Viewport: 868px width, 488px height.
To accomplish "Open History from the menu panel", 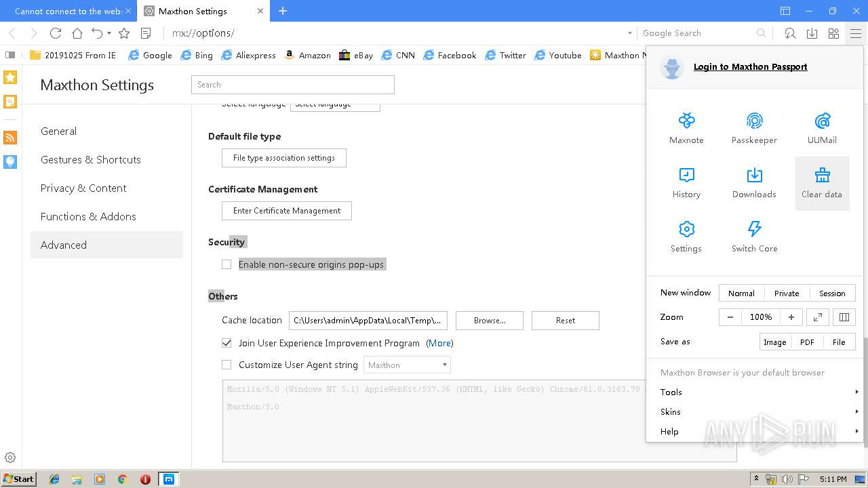I will pyautogui.click(x=686, y=183).
